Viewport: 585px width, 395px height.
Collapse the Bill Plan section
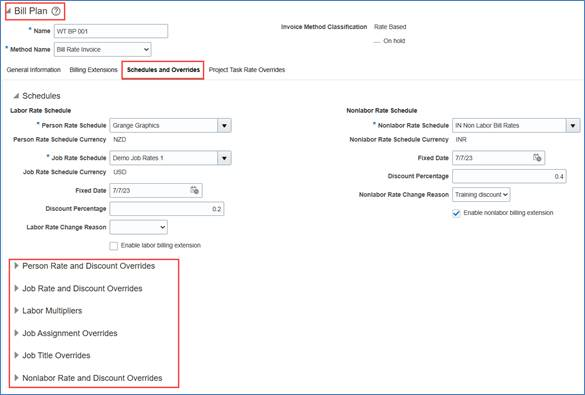(9, 11)
